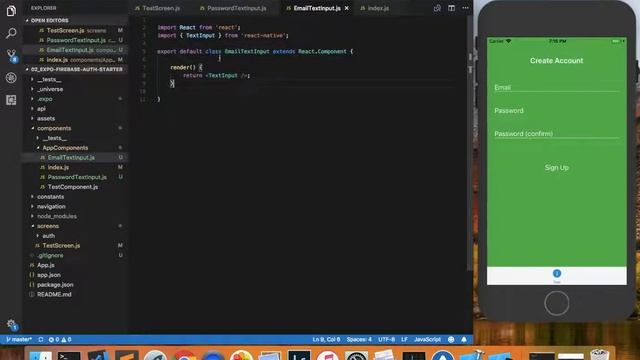Tap the tab bar icon in the simulator
This screenshot has width=640, height=360.
(557, 273)
